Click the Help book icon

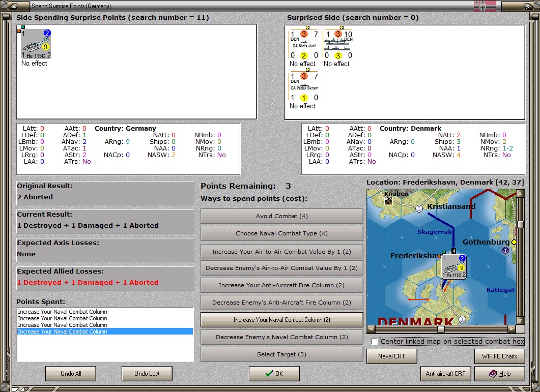pyautogui.click(x=493, y=373)
